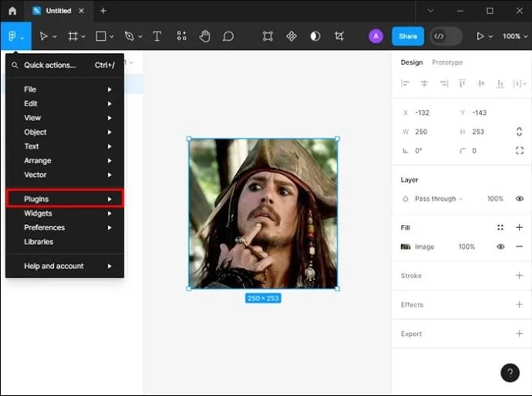
Task: Click the Align left icon
Action: pos(405,83)
